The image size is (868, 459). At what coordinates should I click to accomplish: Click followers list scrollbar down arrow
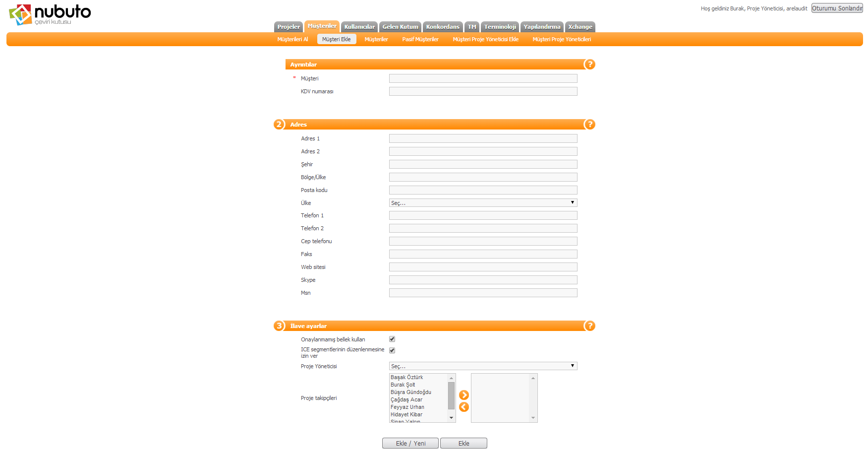452,418
